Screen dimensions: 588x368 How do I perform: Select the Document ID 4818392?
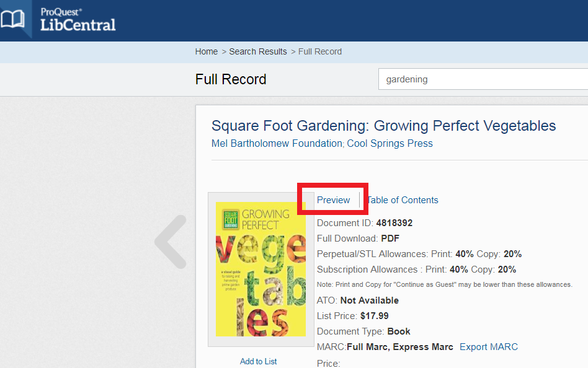tap(393, 222)
